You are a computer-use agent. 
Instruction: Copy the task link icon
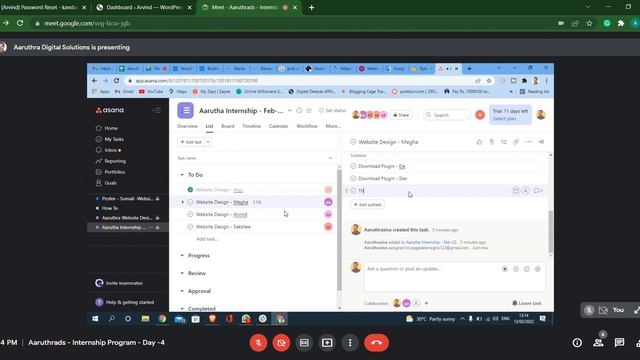point(516,142)
